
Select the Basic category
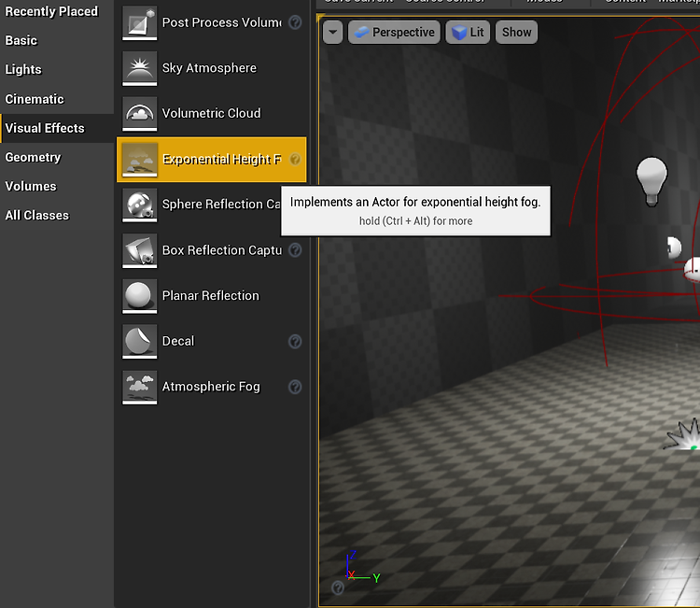click(x=21, y=40)
